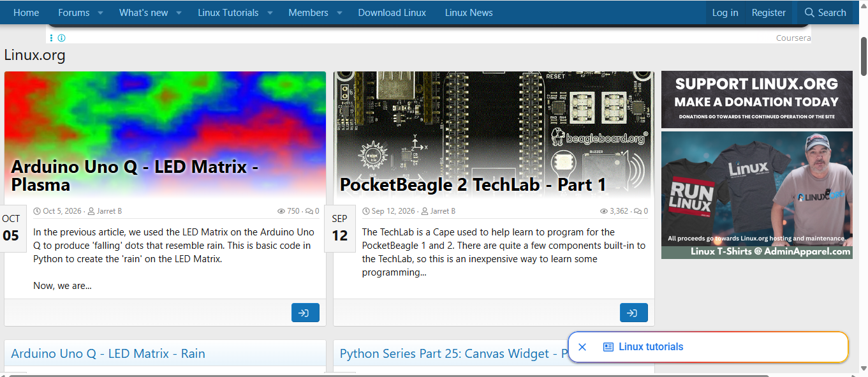Click the OCT 05 date badge
Screen dimensions: 868x377
pyautogui.click(x=12, y=228)
